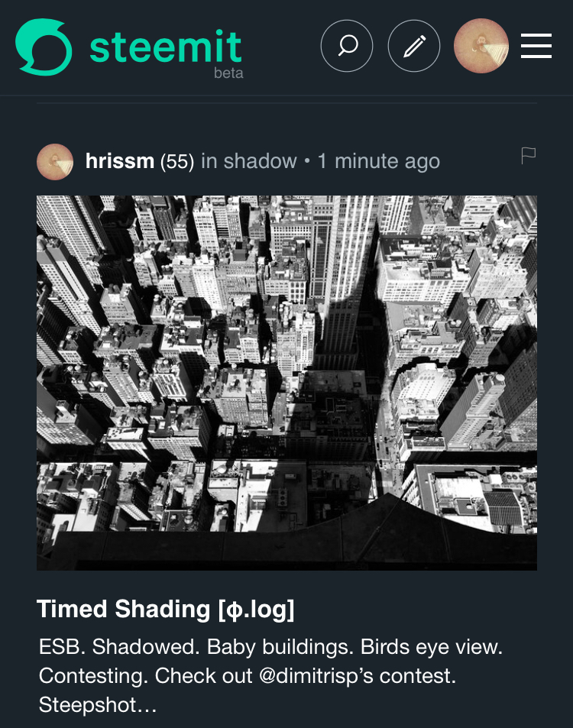Open the shadow tag link
573x728 pixels.
point(260,161)
